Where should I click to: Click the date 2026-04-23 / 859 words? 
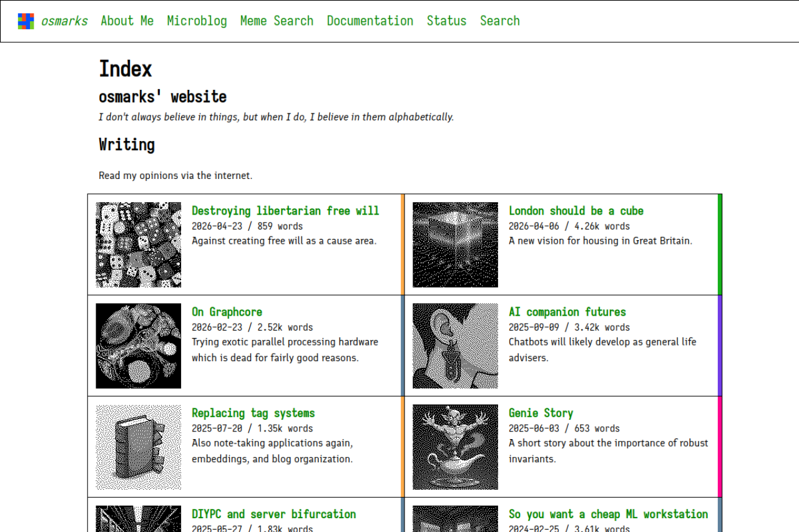(x=247, y=226)
